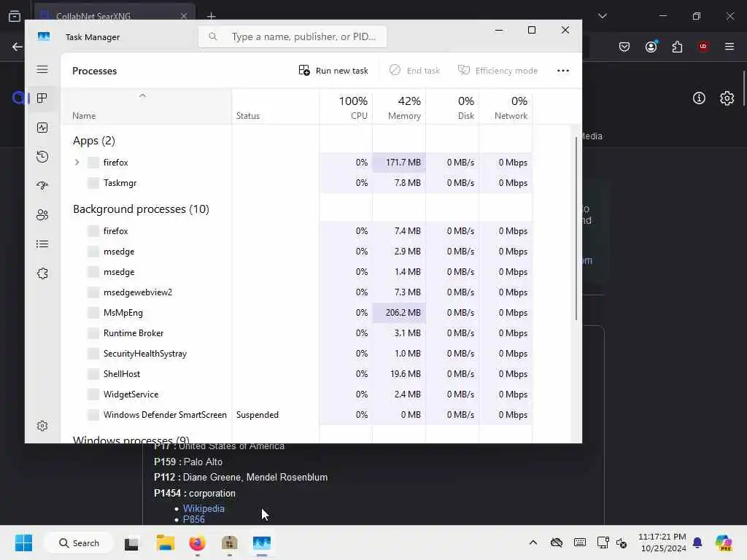This screenshot has width=747, height=560.
Task: Sort by the Status column header
Action: (275, 106)
